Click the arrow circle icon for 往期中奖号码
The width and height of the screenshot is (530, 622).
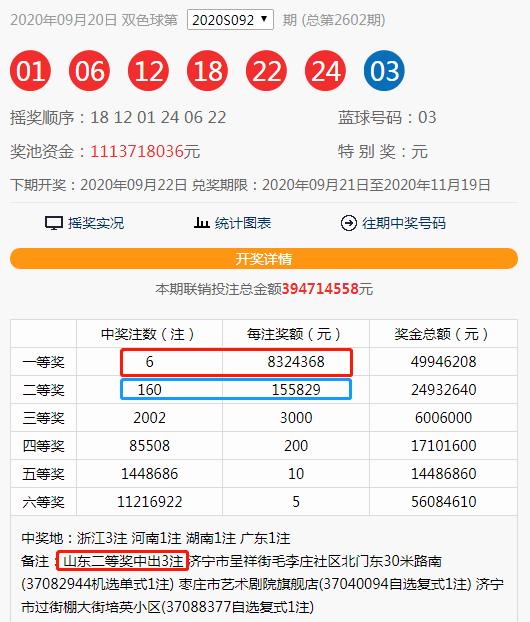click(349, 223)
